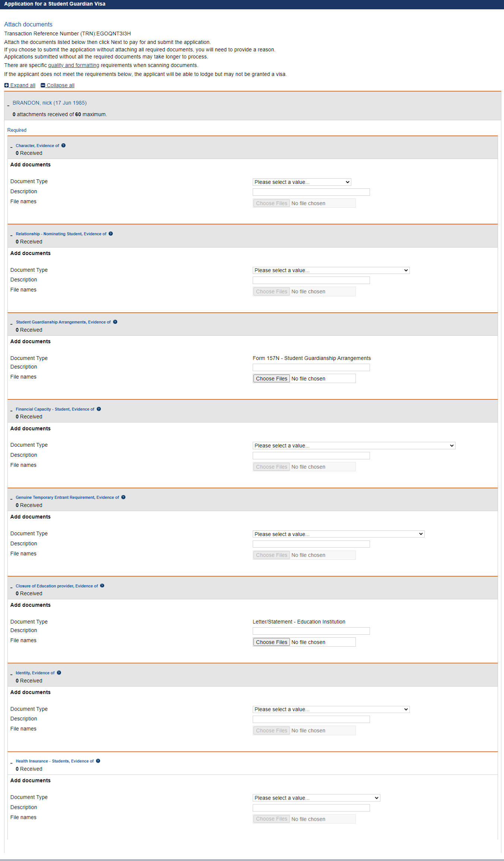Screen dimensions: 504x861
Task: Open Financial Capacity Document Type dropdown
Action: [354, 446]
